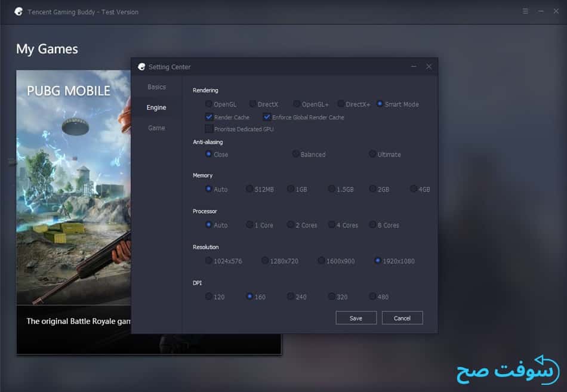Image resolution: width=567 pixels, height=392 pixels.
Task: Set memory to 512MB
Action: [249, 189]
